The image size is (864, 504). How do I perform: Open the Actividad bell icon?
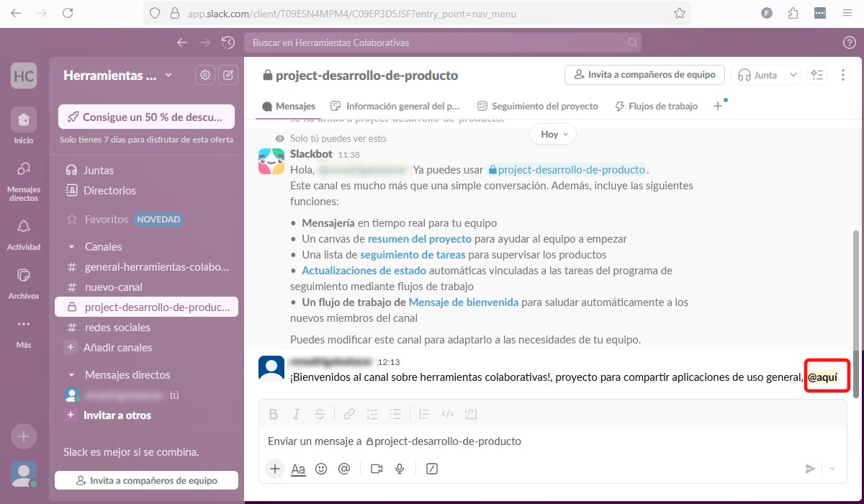click(24, 227)
